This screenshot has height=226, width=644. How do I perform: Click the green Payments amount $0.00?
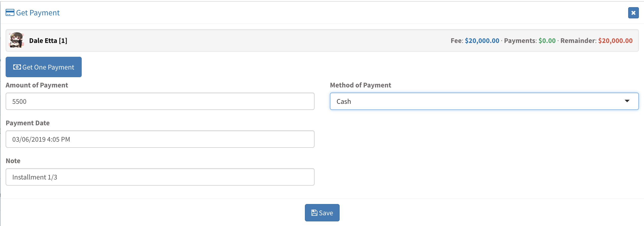pos(547,41)
